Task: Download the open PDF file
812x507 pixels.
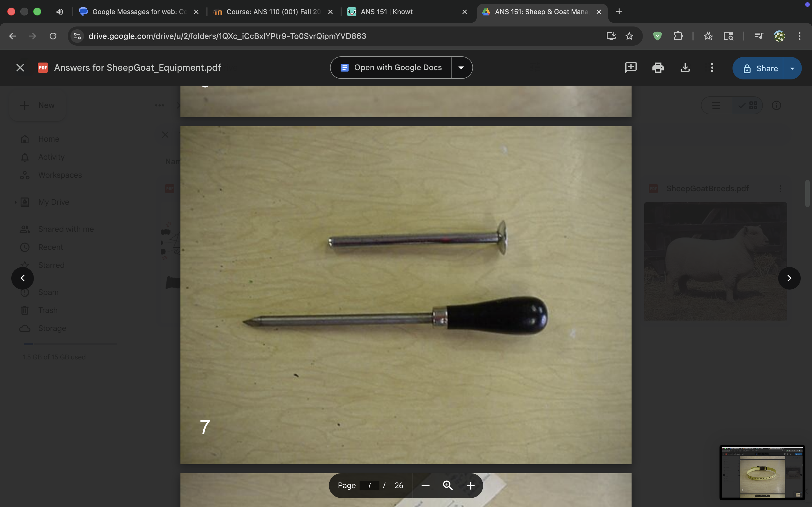Action: pyautogui.click(x=685, y=68)
